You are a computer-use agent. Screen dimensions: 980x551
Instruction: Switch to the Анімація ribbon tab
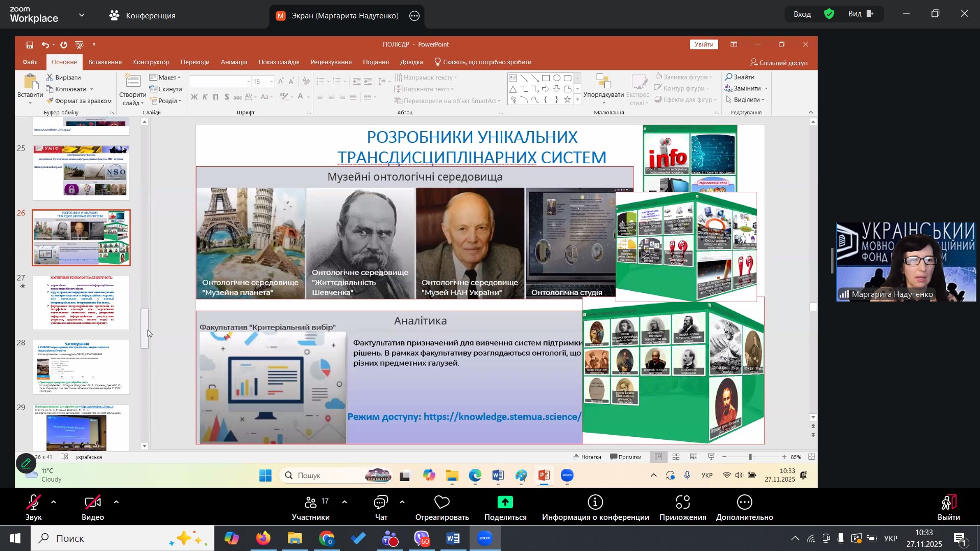(234, 62)
